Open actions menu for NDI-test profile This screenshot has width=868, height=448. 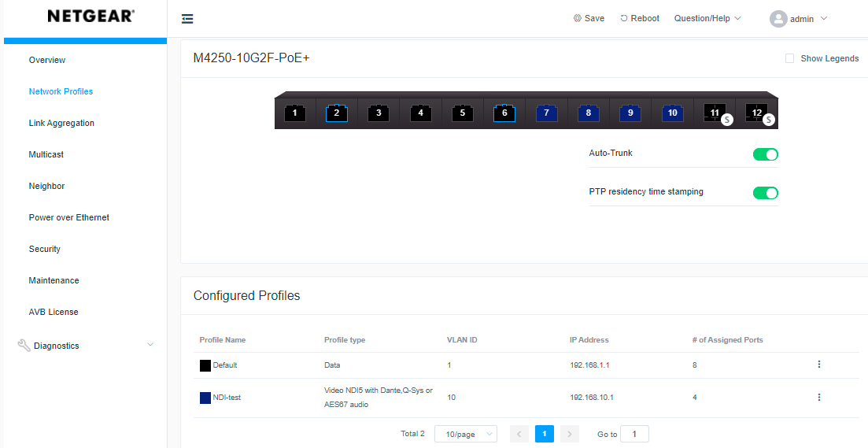point(818,397)
